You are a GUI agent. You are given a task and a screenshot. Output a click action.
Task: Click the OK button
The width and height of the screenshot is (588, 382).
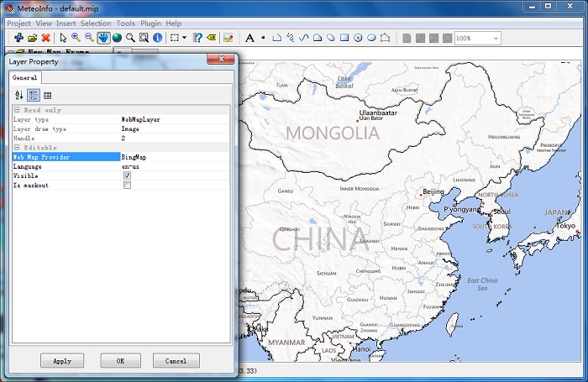(x=120, y=361)
